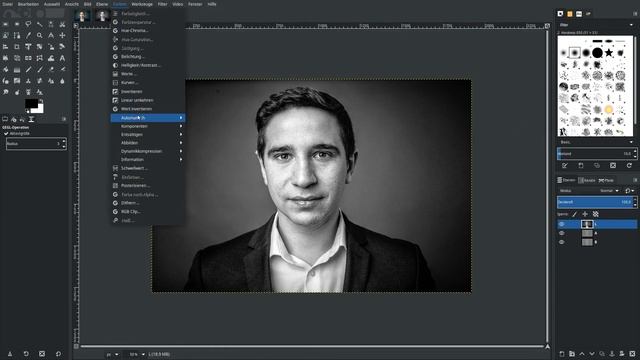This screenshot has width=640, height=360.
Task: Raise the layer one step
Action: click(582, 353)
